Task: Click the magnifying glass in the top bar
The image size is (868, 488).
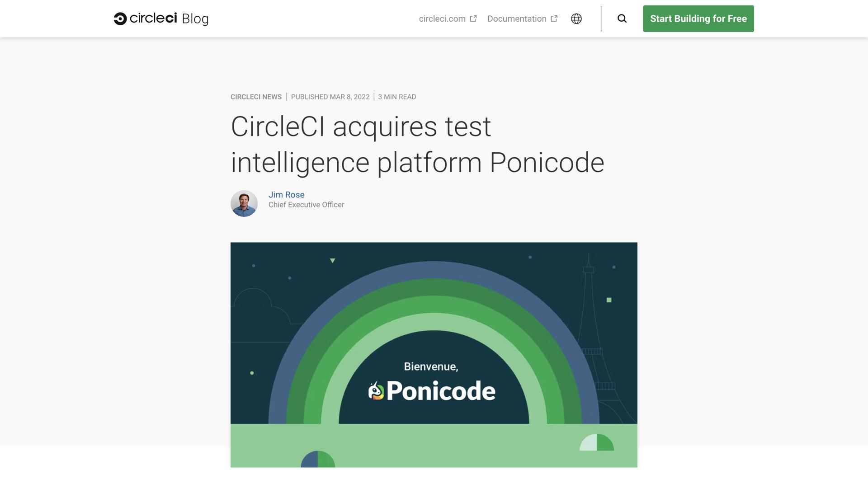Action: tap(622, 19)
